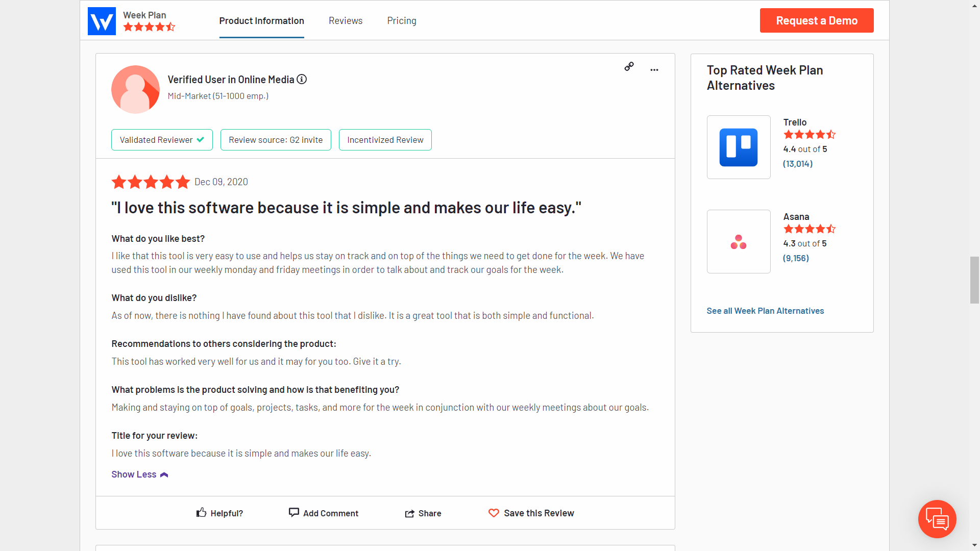
Task: Click the thumbs-up Helpful icon
Action: tap(202, 513)
